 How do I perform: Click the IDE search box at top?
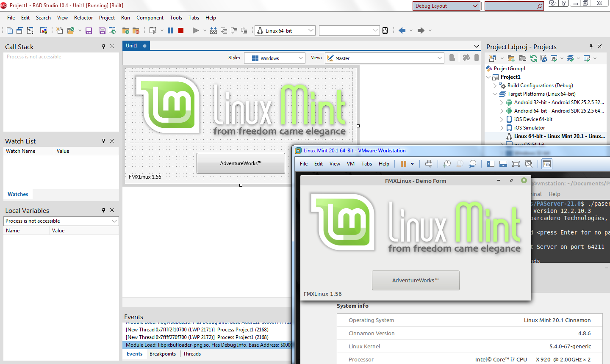[x=514, y=6]
